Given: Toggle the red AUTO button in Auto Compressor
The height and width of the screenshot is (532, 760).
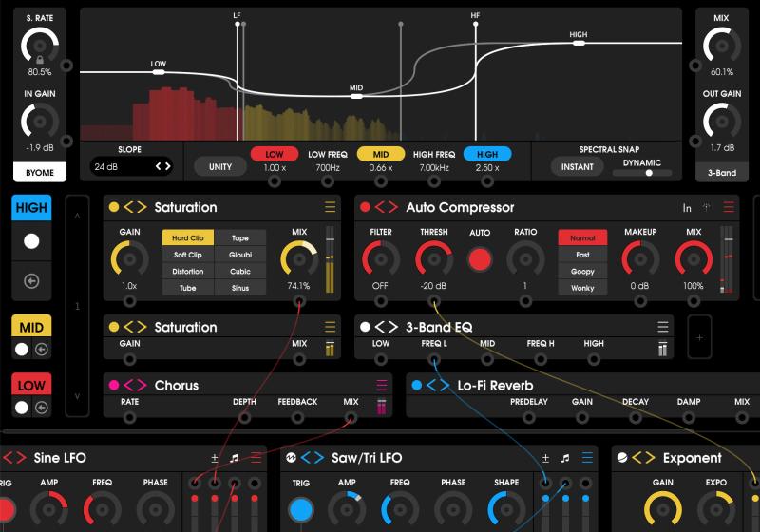Looking at the screenshot, I should (480, 259).
